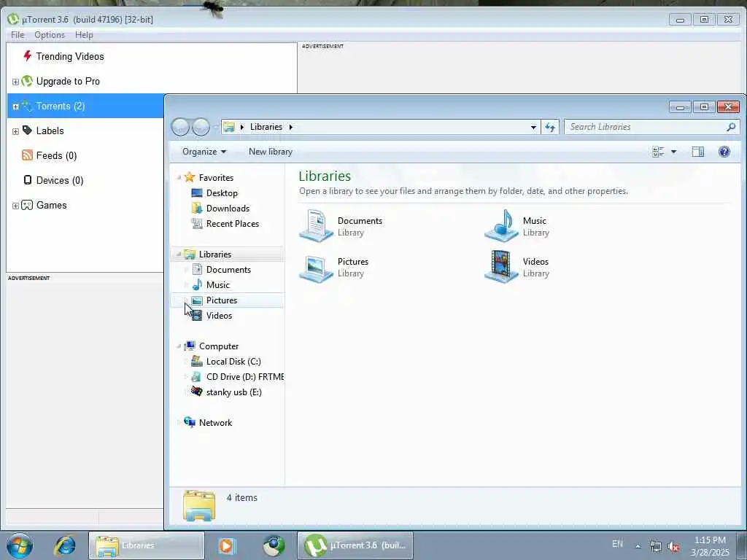Image resolution: width=747 pixels, height=560 pixels.
Task: Expand the Pictures library tree node arrow
Action: click(186, 300)
